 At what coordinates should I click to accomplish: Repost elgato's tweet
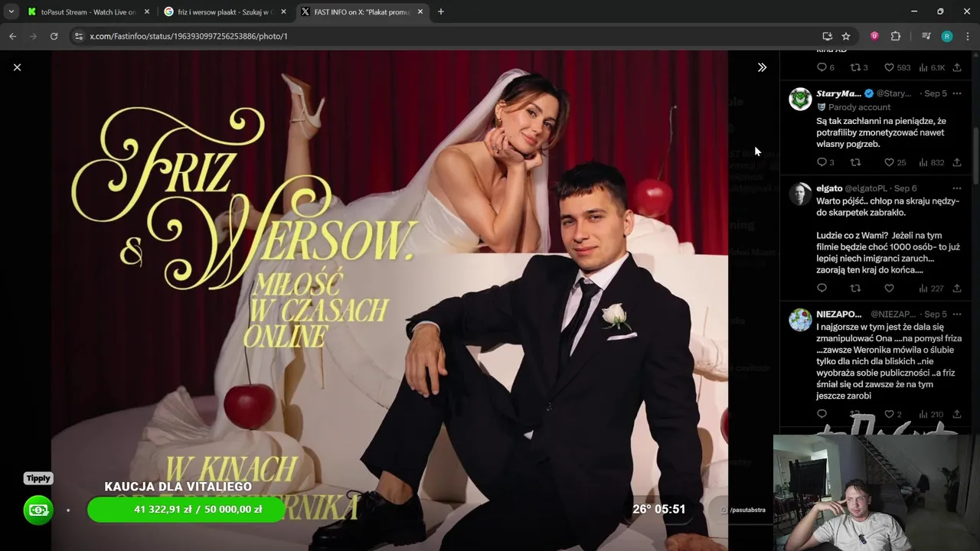click(x=856, y=289)
